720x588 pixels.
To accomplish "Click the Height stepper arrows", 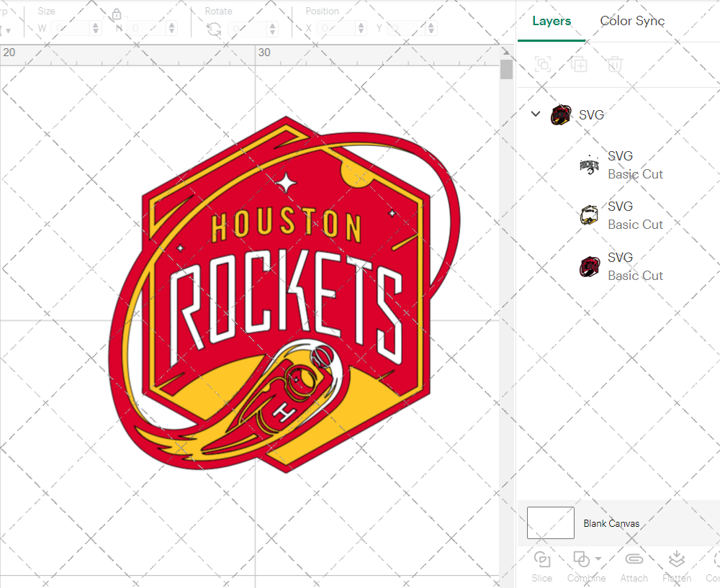I will 172,29.
